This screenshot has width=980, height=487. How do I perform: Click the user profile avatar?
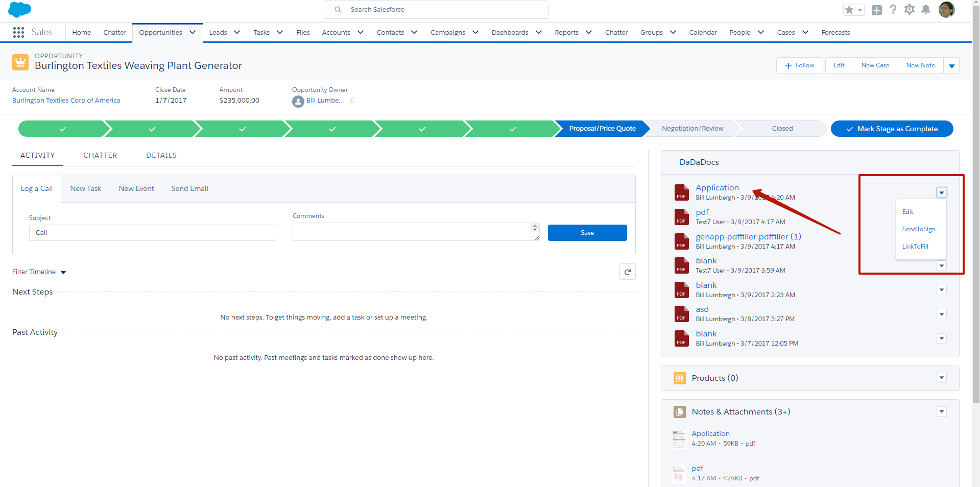(946, 10)
